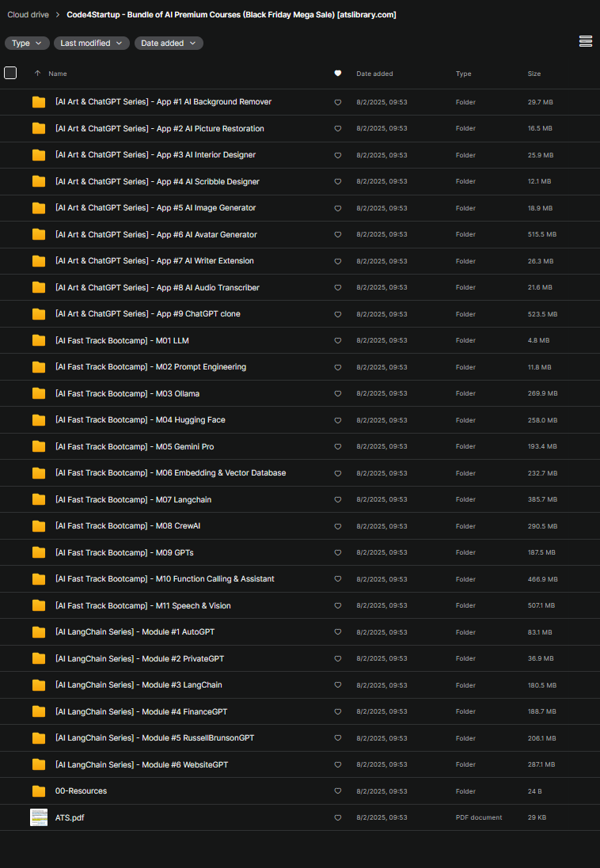Click the folder icon for Module #4 FinanceGPT

(39, 711)
